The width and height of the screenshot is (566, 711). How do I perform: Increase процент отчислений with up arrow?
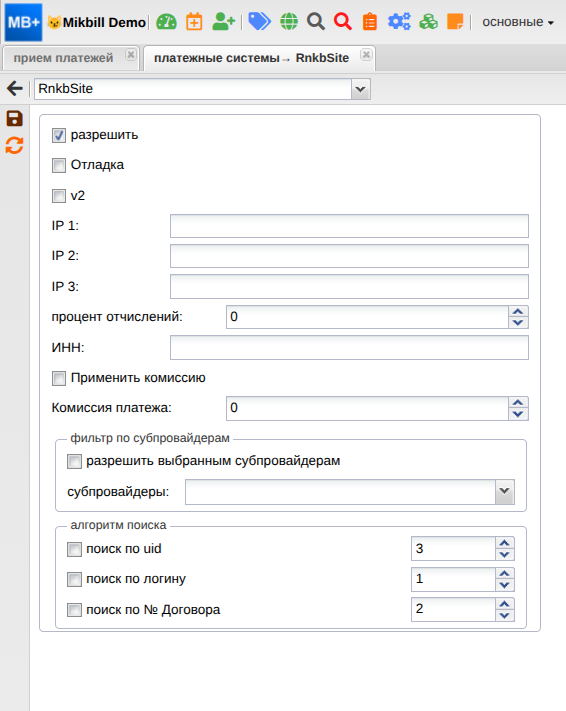pyautogui.click(x=518, y=312)
